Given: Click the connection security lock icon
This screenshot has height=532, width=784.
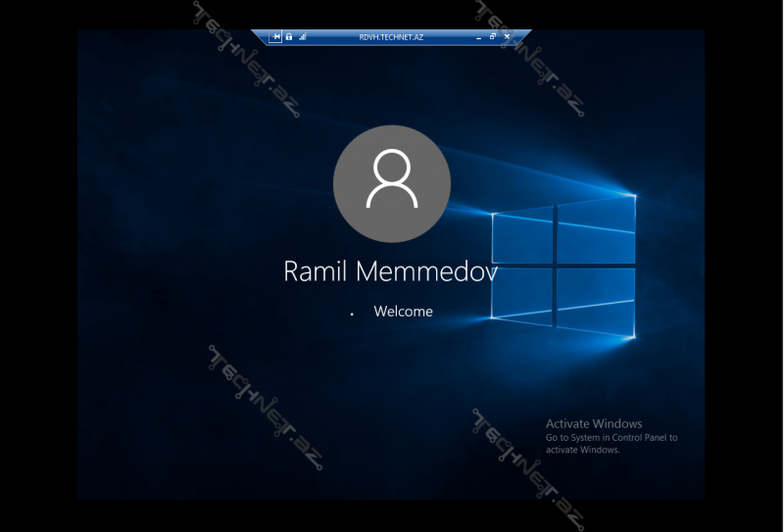Looking at the screenshot, I should [289, 36].
